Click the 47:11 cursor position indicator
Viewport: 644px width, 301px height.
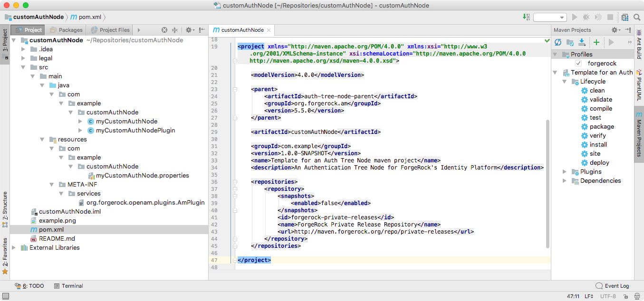click(x=573, y=296)
